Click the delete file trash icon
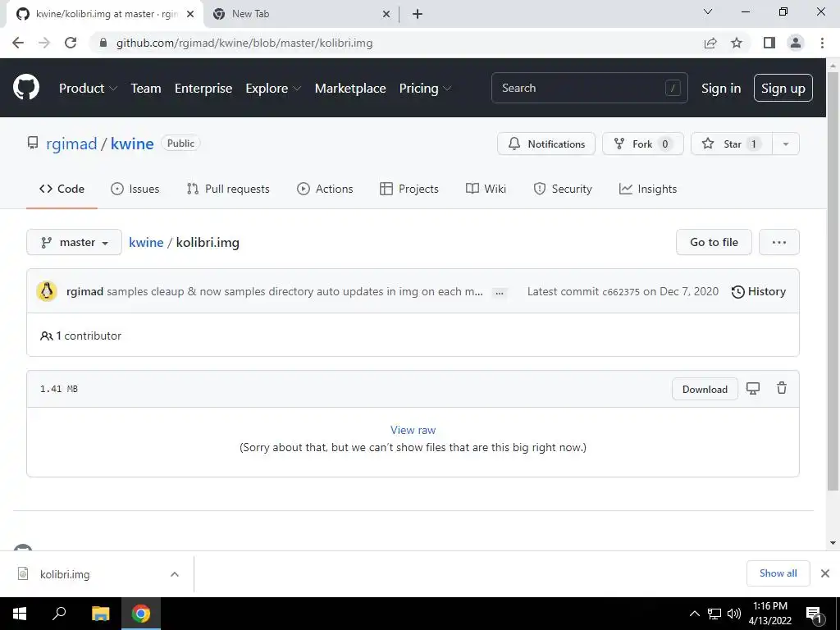 pos(782,388)
